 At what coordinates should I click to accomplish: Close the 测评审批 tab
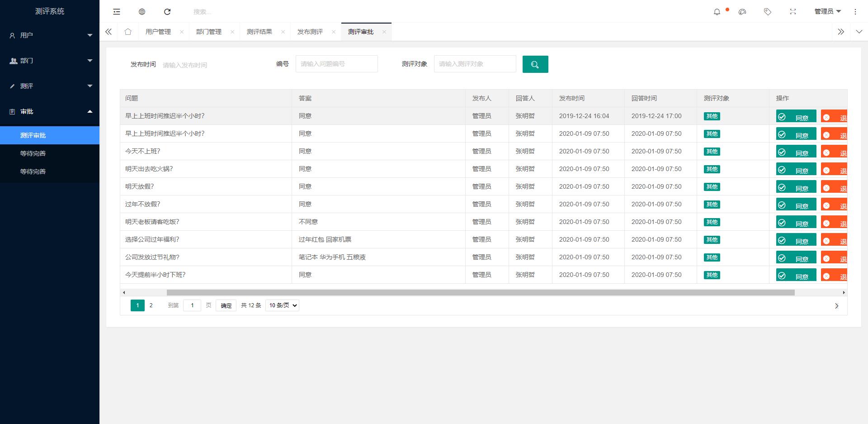click(x=384, y=32)
